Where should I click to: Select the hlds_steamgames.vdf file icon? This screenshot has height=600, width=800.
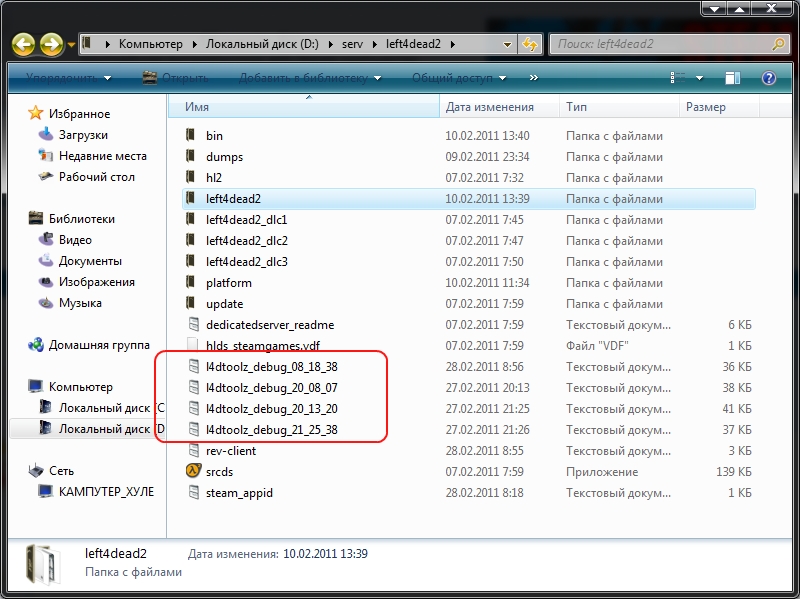pos(193,345)
